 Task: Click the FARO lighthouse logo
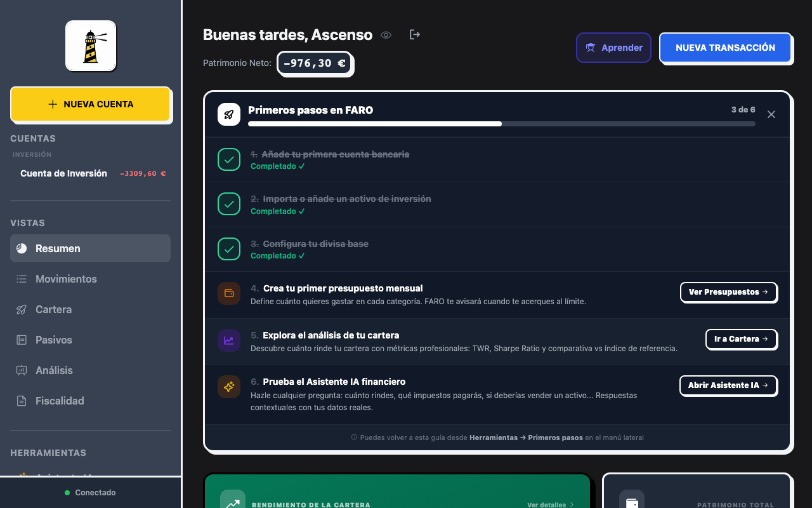click(x=91, y=46)
